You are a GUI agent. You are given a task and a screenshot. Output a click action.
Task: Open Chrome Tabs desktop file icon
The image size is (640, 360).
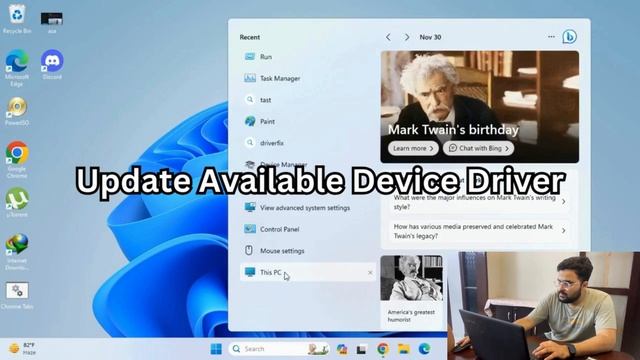[x=17, y=295]
